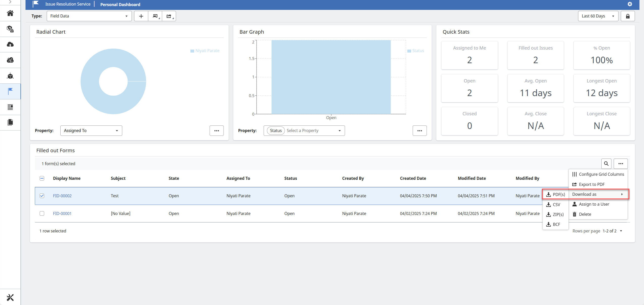Click the plus add button in toolbar
This screenshot has width=644, height=305.
141,16
